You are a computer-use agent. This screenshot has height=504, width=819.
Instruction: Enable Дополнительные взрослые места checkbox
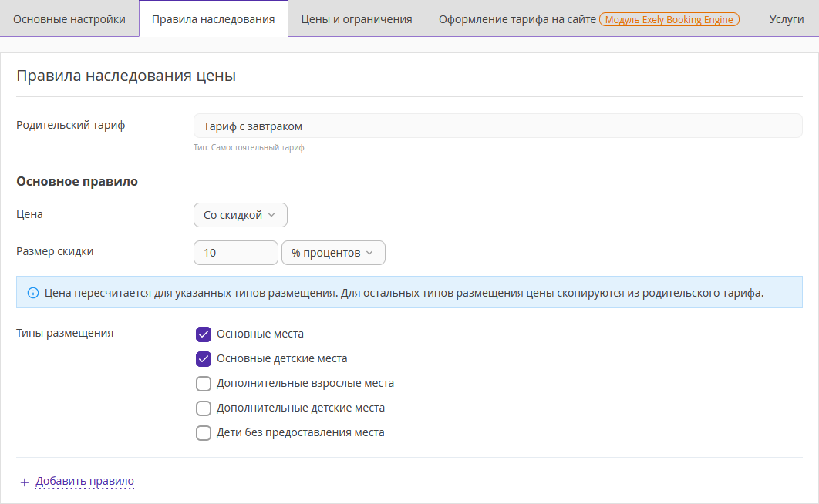[x=203, y=384]
